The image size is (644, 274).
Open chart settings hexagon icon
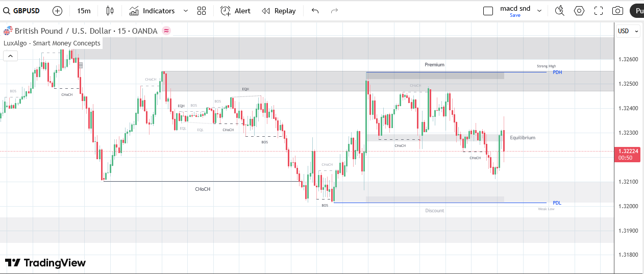[x=579, y=11]
